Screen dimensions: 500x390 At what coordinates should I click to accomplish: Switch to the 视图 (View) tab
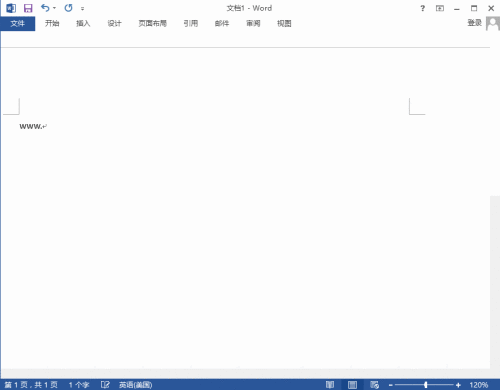point(284,23)
